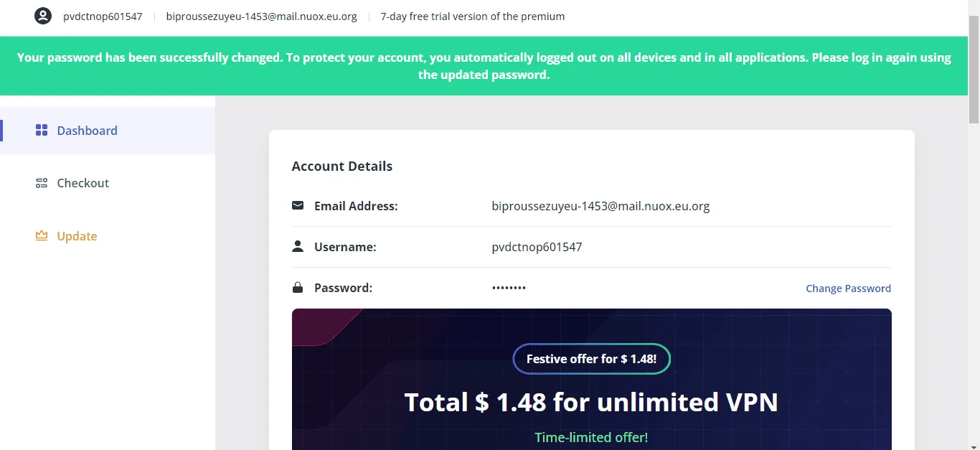Open the Update menu item

108,236
